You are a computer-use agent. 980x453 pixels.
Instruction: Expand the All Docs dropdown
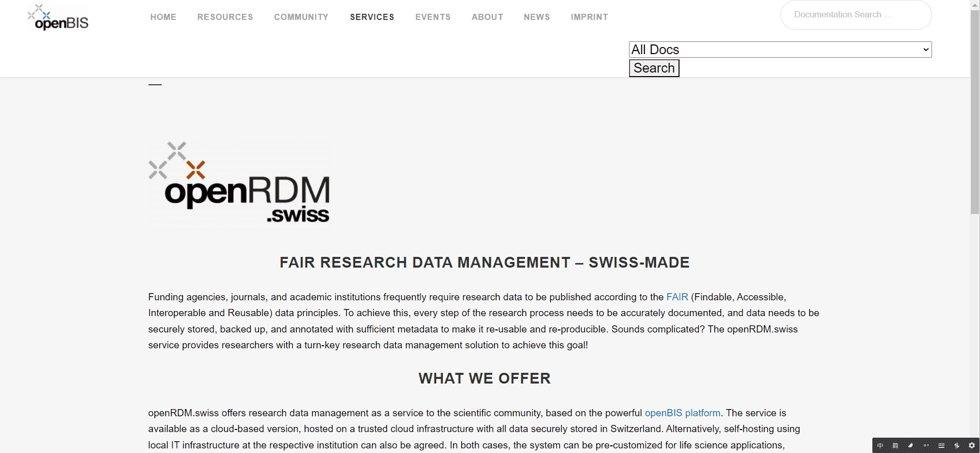pos(780,50)
